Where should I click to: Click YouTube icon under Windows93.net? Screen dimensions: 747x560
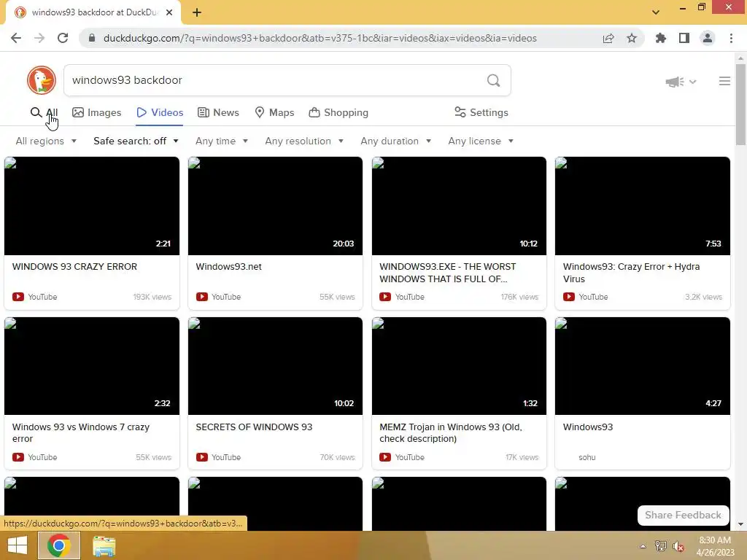pyautogui.click(x=202, y=297)
